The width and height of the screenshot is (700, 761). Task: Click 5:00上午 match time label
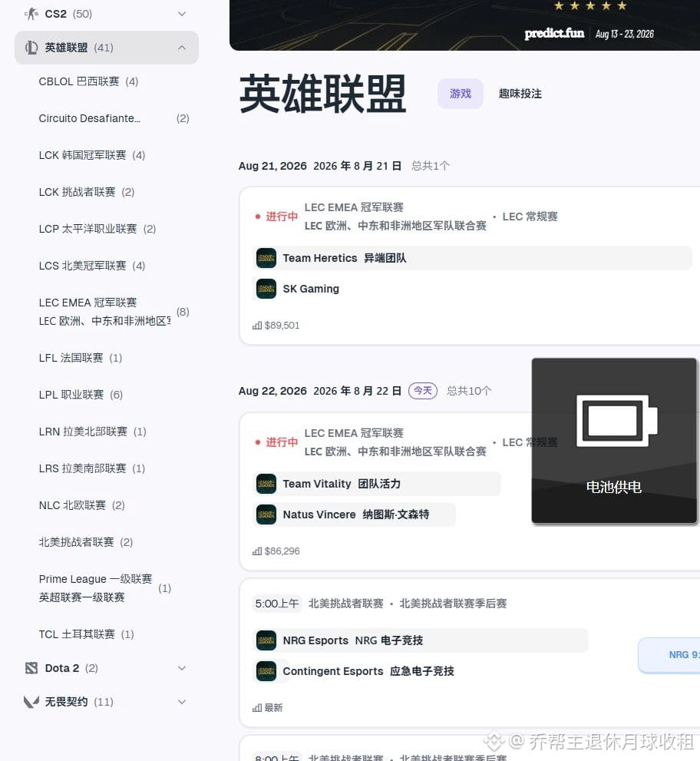pos(277,604)
